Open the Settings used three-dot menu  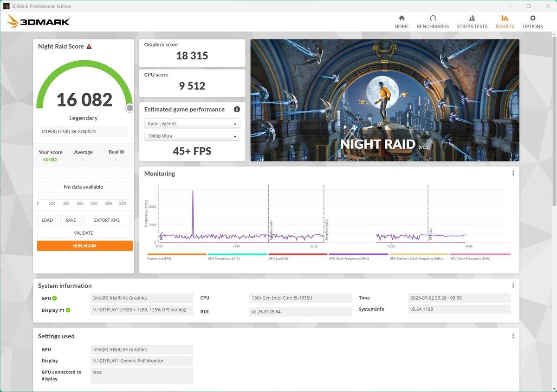(513, 336)
